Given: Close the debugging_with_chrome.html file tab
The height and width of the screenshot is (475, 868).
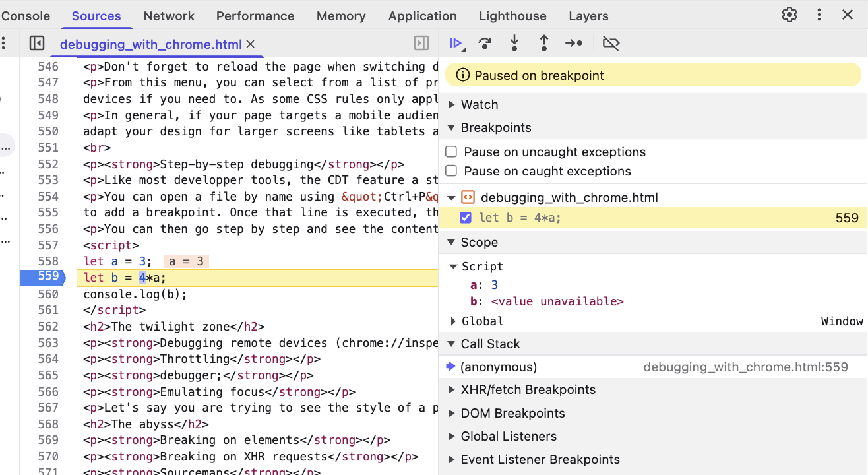Looking at the screenshot, I should (250, 44).
